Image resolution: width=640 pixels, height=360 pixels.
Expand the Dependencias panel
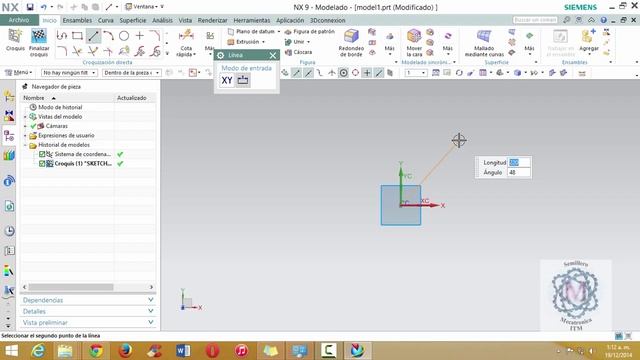pyautogui.click(x=88, y=300)
